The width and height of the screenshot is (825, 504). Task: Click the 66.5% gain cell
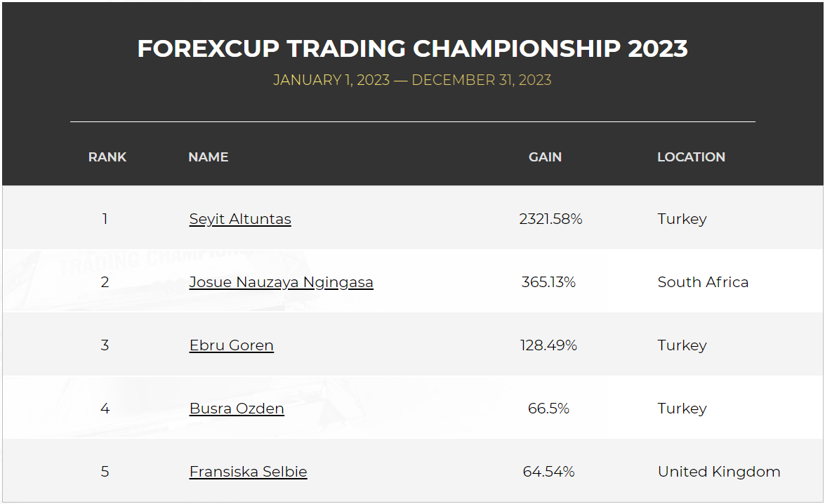pyautogui.click(x=548, y=409)
